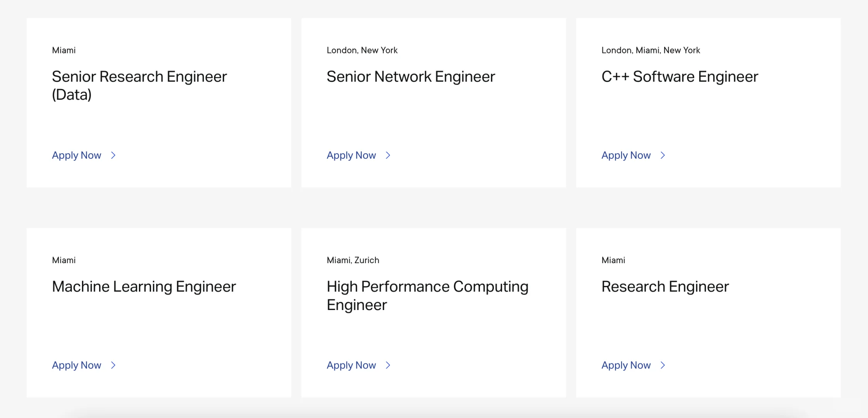Click chevron arrow on Senior Network Engineer card
This screenshot has width=868, height=418.
[x=388, y=155]
